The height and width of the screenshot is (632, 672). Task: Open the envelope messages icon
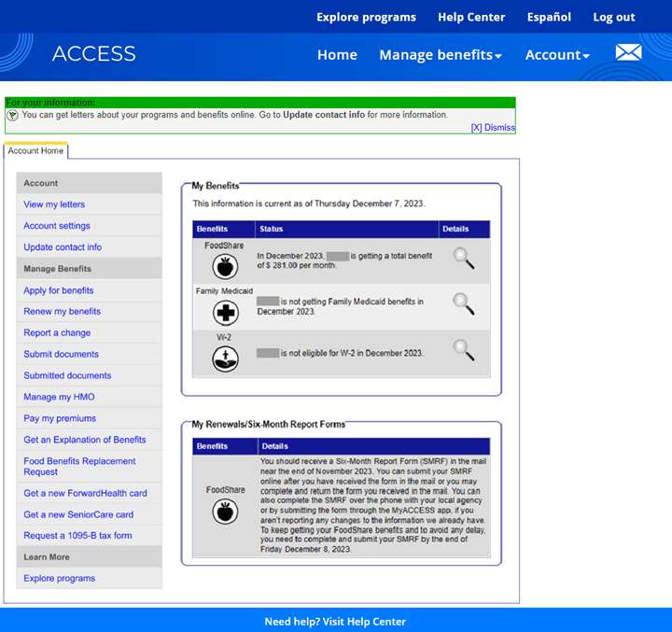click(x=628, y=53)
